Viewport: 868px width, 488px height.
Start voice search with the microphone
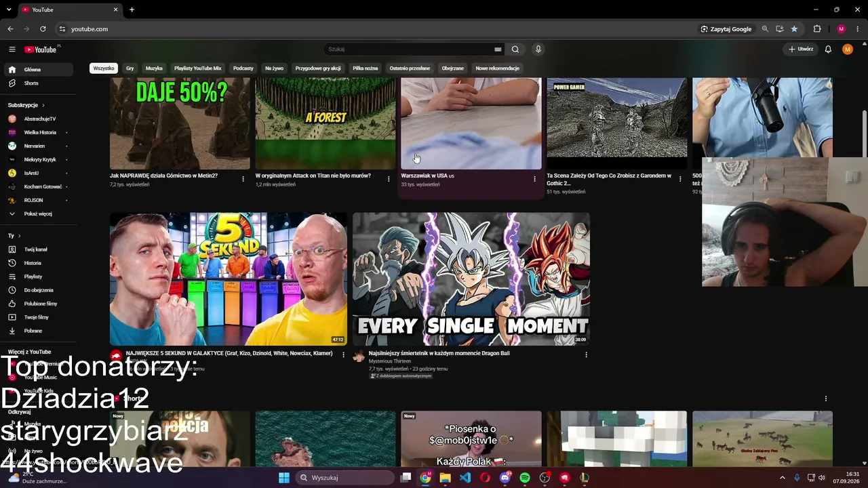[538, 49]
